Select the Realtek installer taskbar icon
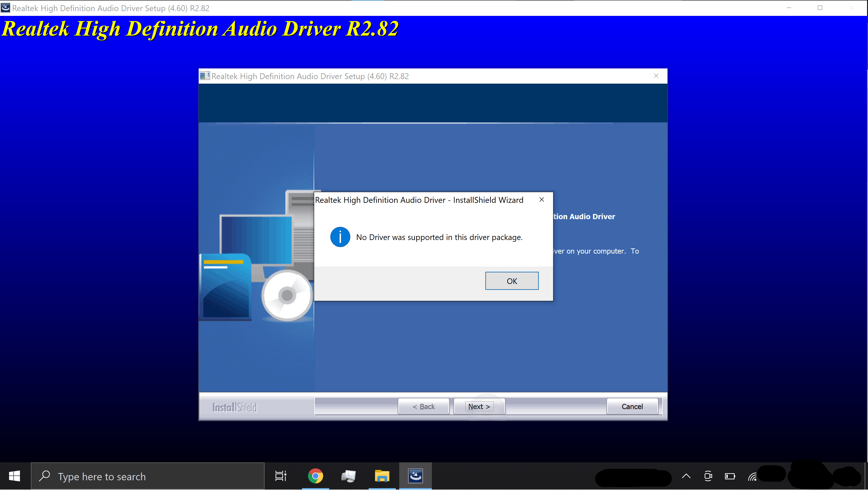868x490 pixels. point(415,476)
